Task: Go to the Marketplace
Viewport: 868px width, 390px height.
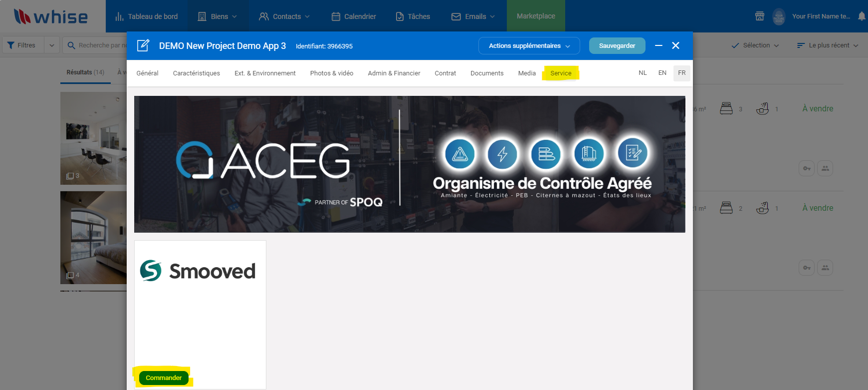Action: (536, 16)
